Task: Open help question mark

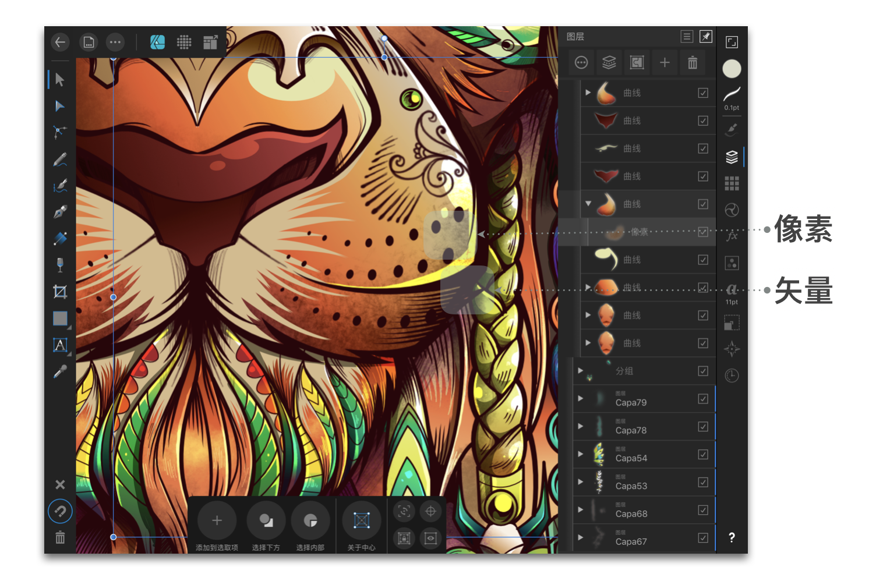Action: click(x=732, y=537)
